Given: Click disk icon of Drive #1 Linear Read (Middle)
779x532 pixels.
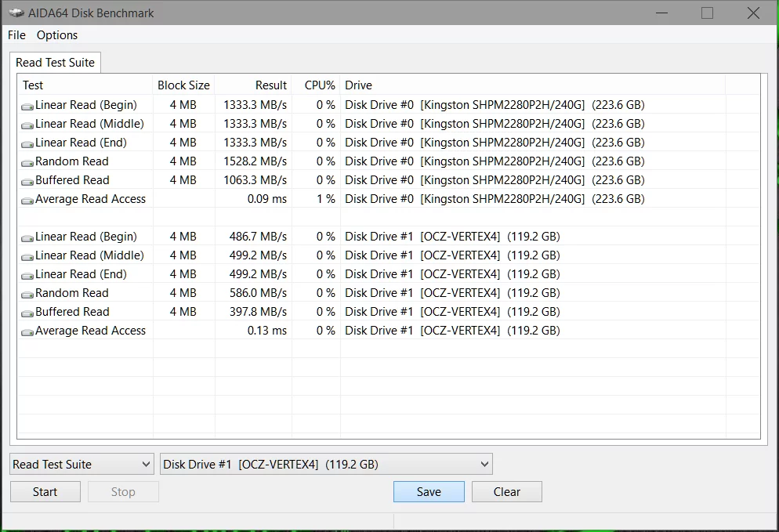Looking at the screenshot, I should pyautogui.click(x=27, y=257).
